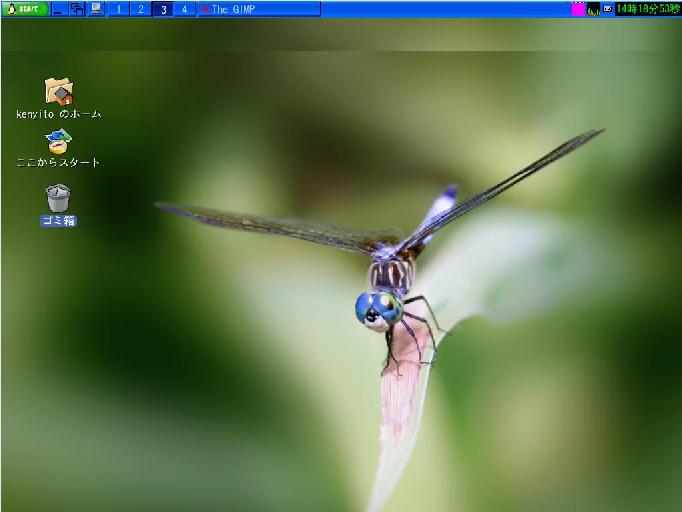Click the mail indicator tray icon
This screenshot has width=682, height=512.
pyautogui.click(x=607, y=9)
